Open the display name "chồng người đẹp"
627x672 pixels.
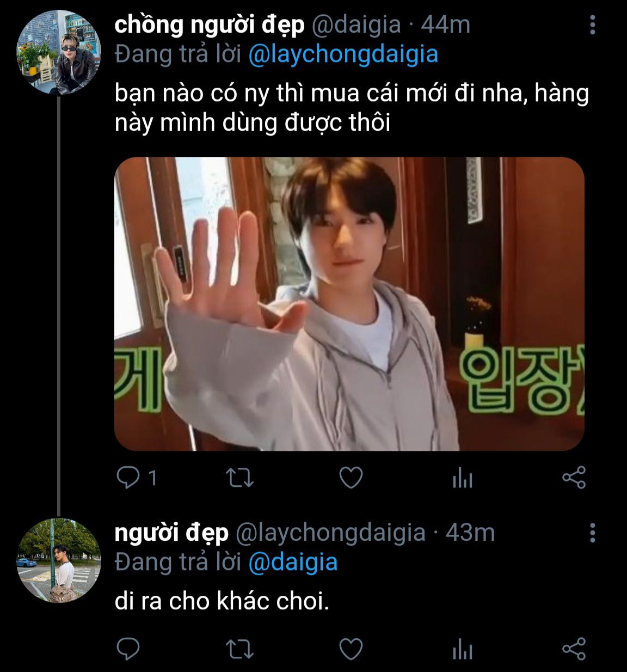(x=210, y=25)
